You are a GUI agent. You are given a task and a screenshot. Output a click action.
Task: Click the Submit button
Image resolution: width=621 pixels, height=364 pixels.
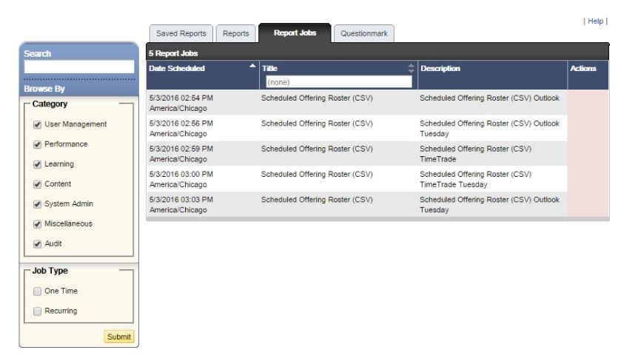[x=119, y=337]
